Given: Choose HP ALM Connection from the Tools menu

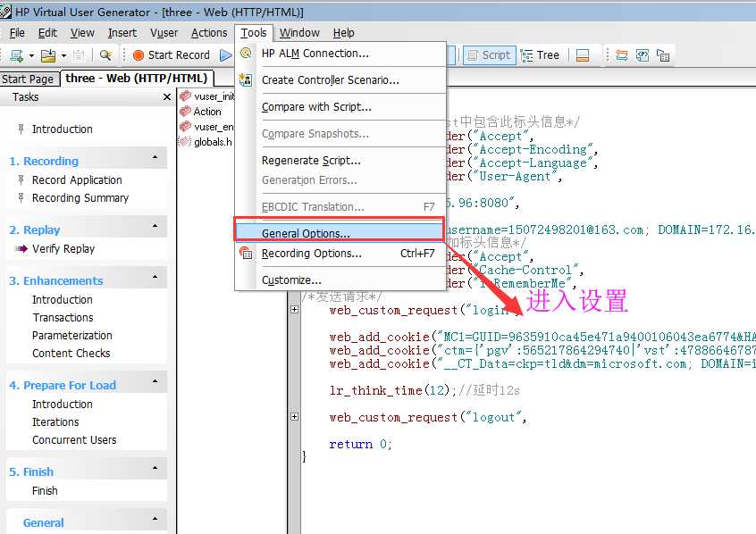Looking at the screenshot, I should tap(340, 54).
